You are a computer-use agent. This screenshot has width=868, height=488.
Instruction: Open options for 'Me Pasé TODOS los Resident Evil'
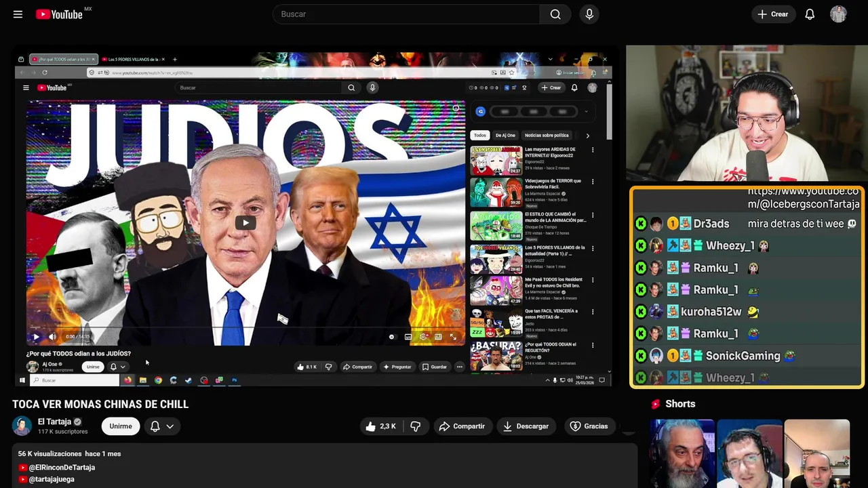[x=593, y=281]
